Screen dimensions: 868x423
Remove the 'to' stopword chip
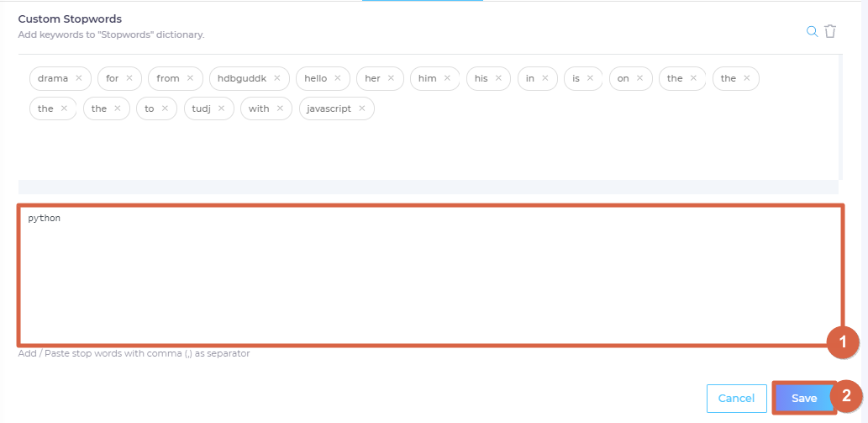[x=165, y=108]
